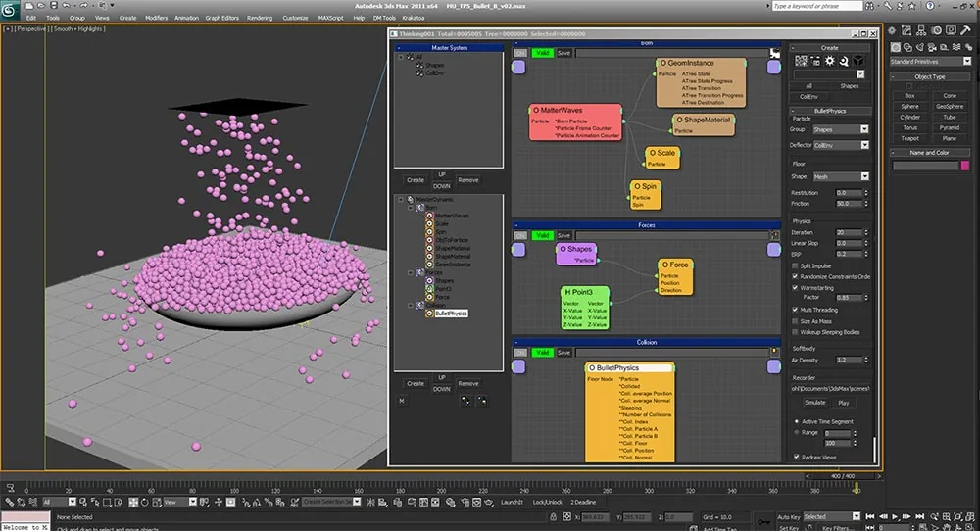This screenshot has height=531, width=980.
Task: Click the Space Warps wave icon
Action: tap(956, 47)
